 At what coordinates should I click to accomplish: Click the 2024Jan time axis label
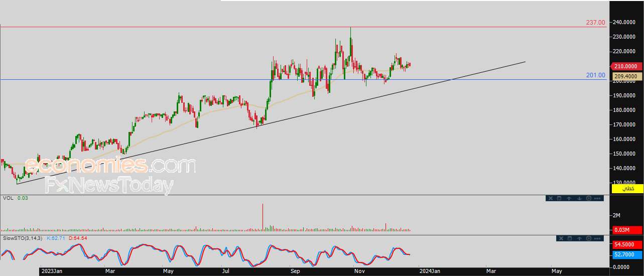coord(430,271)
